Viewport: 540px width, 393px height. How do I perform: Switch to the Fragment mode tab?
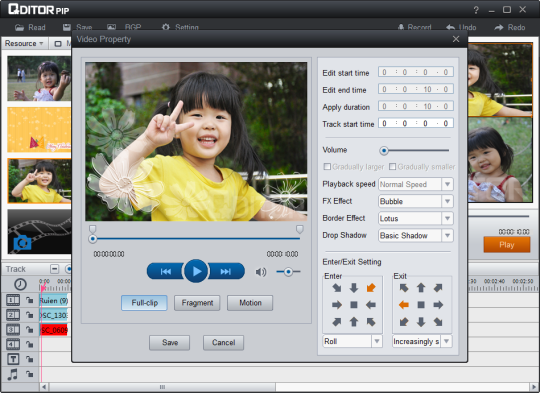[x=197, y=303]
